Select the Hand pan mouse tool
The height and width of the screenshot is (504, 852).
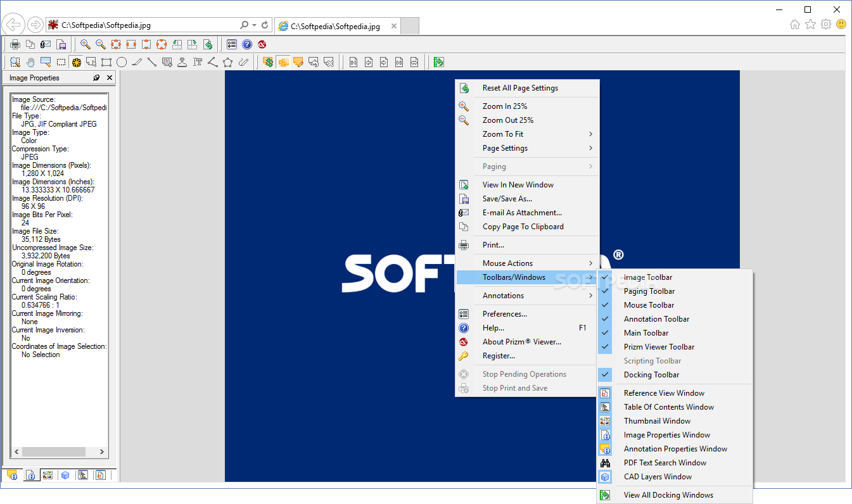tap(30, 62)
